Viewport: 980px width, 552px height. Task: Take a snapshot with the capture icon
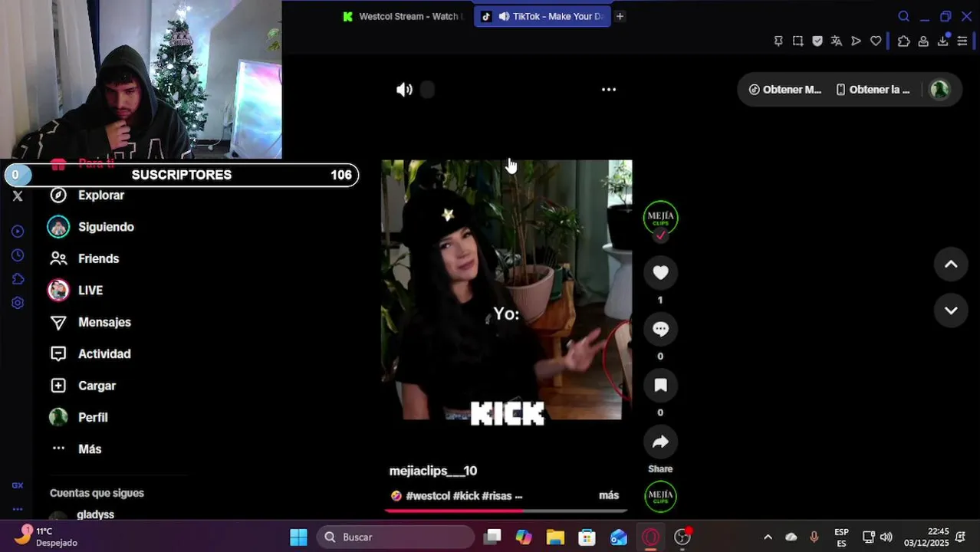[x=797, y=41]
